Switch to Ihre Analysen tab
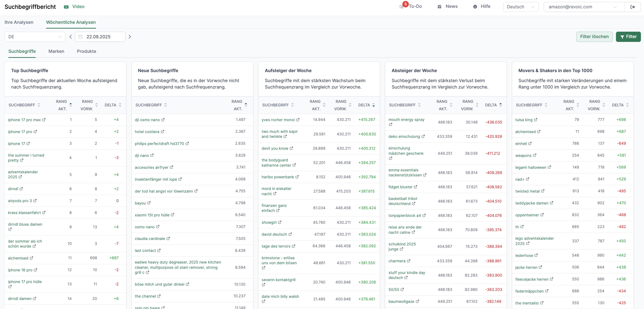 [19, 22]
